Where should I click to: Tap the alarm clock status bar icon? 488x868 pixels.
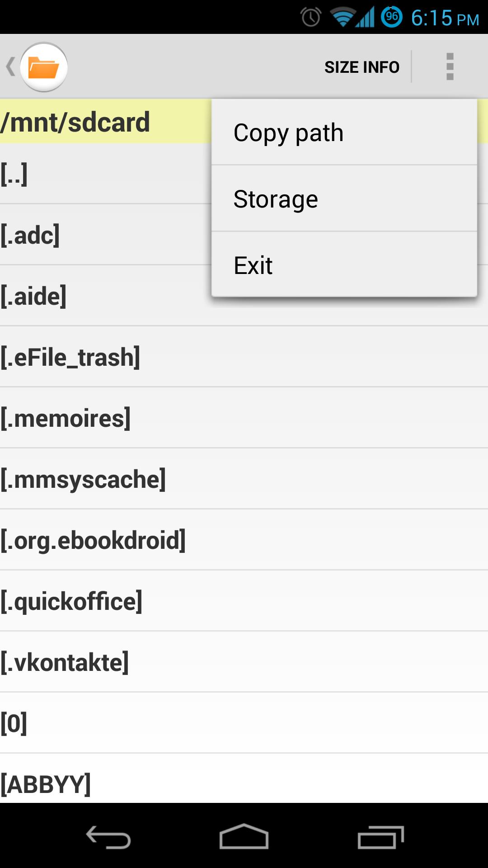311,16
